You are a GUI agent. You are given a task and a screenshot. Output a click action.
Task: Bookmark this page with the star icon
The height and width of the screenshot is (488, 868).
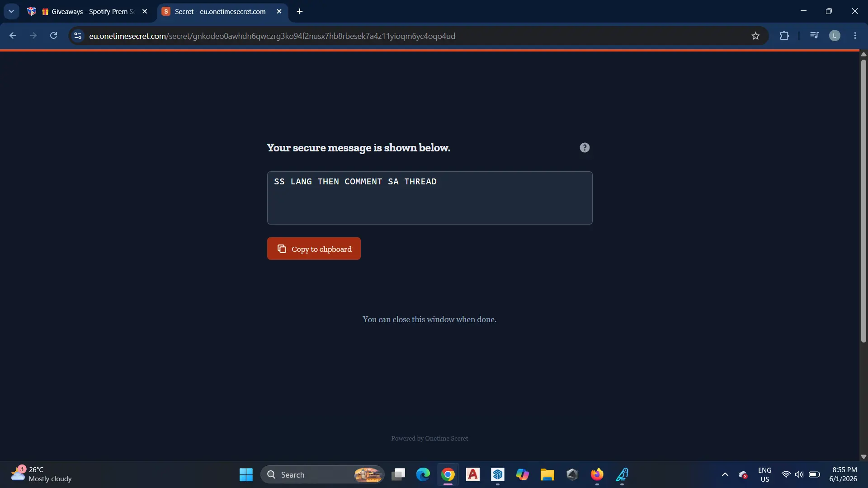pyautogui.click(x=755, y=36)
